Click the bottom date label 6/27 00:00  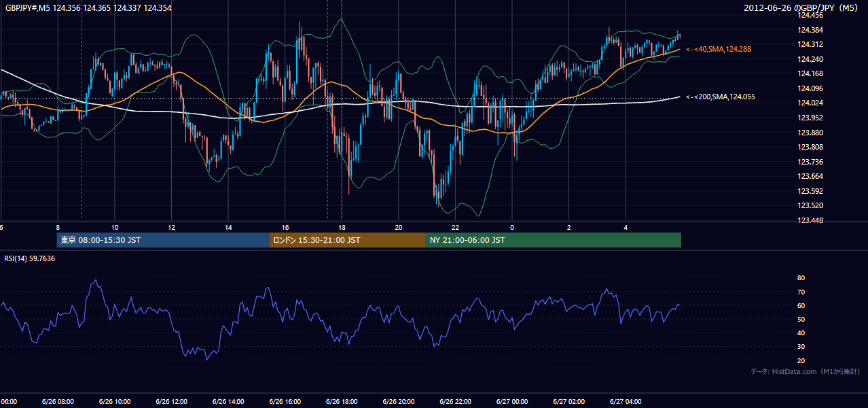click(x=512, y=402)
